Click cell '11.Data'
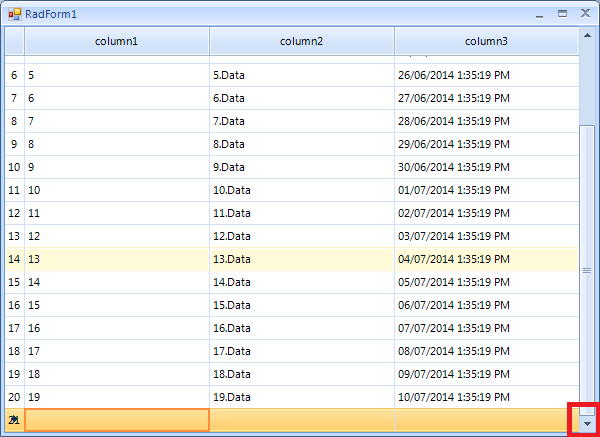Viewport: 600px width, 437px height. [302, 213]
